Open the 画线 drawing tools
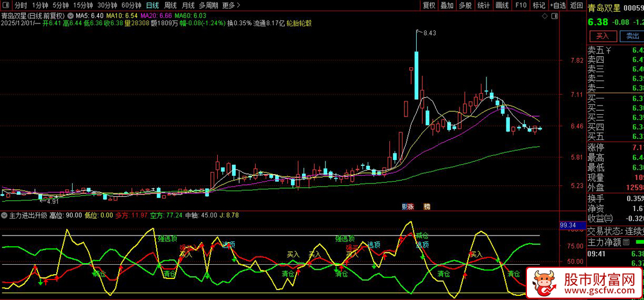 point(502,5)
